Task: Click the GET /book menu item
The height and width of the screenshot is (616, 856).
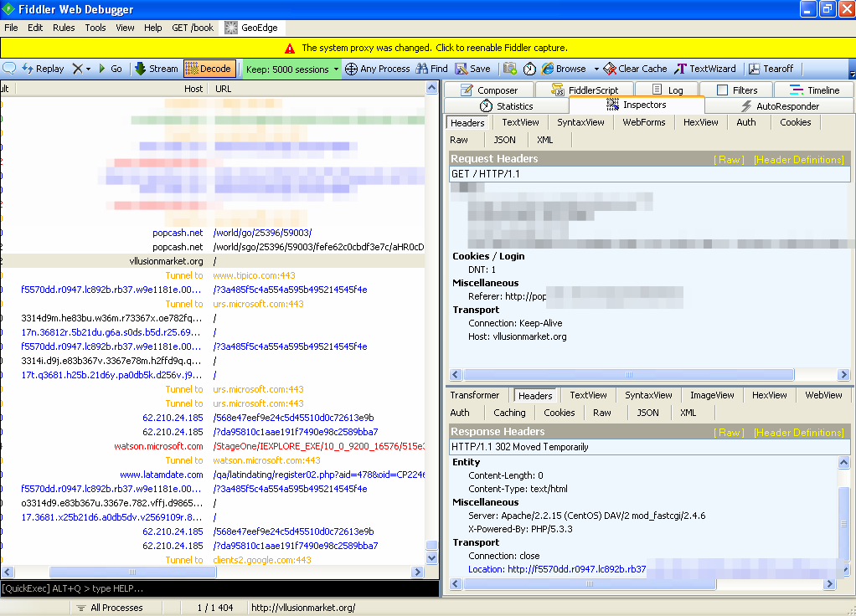Action: click(x=192, y=28)
